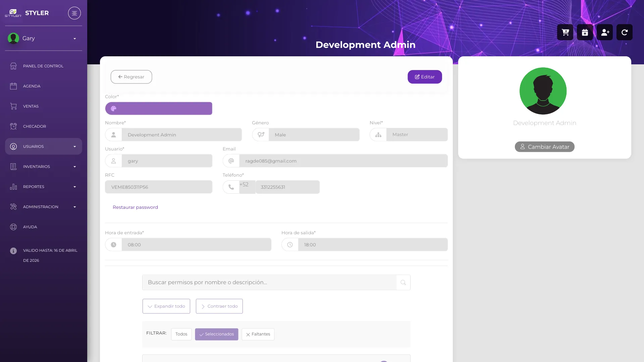The width and height of the screenshot is (644, 362).
Task: Click the Regresar back button
Action: pos(131,77)
